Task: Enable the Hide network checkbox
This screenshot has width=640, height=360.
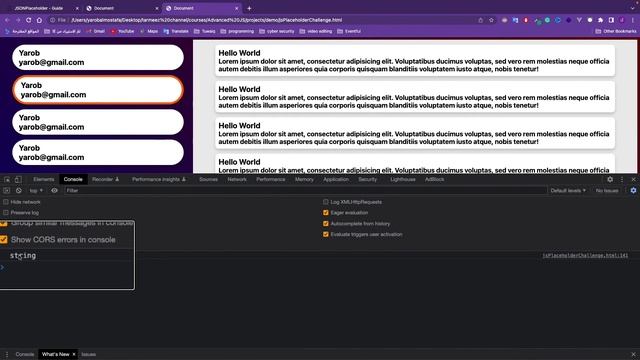Action: tap(6, 202)
